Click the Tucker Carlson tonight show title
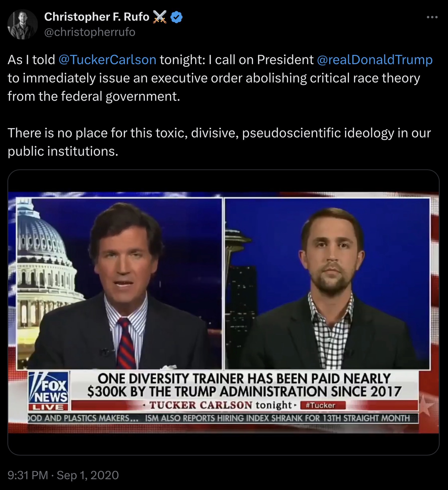Screen dimensions: 448x490 220,405
